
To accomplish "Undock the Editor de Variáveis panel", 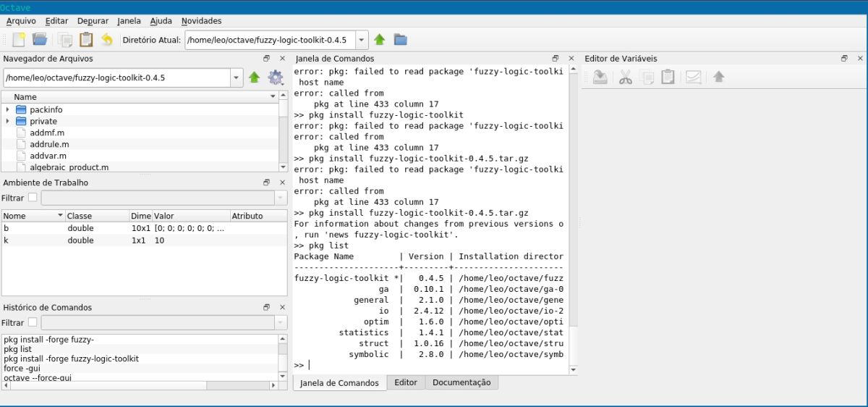I will pyautogui.click(x=844, y=58).
